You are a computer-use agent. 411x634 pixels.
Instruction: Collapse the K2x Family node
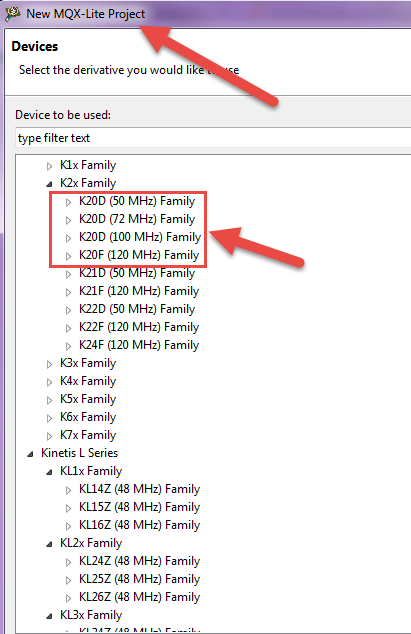(49, 184)
